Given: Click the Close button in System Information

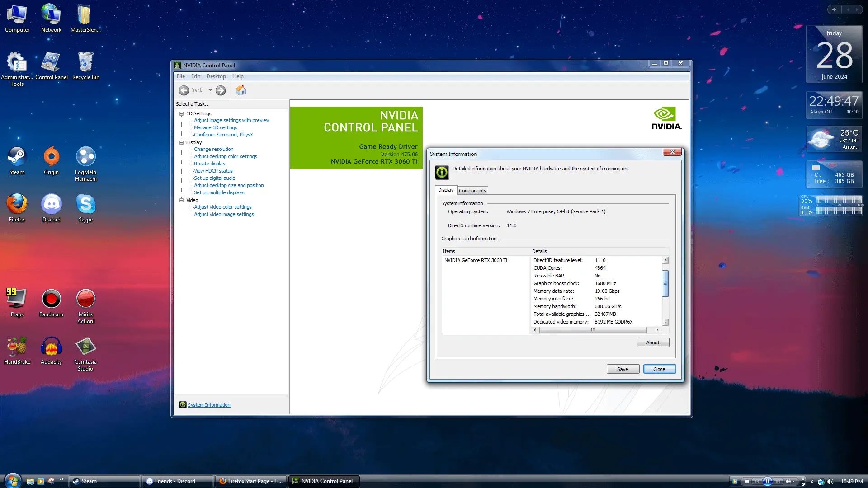Looking at the screenshot, I should 659,369.
